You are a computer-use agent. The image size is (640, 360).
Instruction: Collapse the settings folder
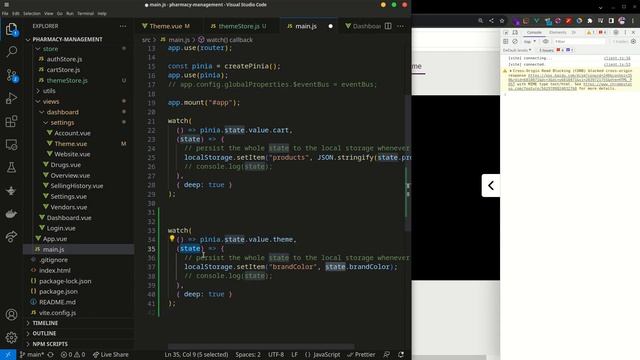62,122
